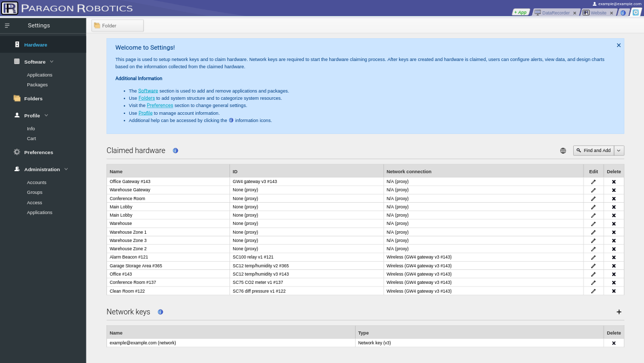Follow the Preferences link in the welcome banner
The image size is (644, 363).
tap(160, 105)
